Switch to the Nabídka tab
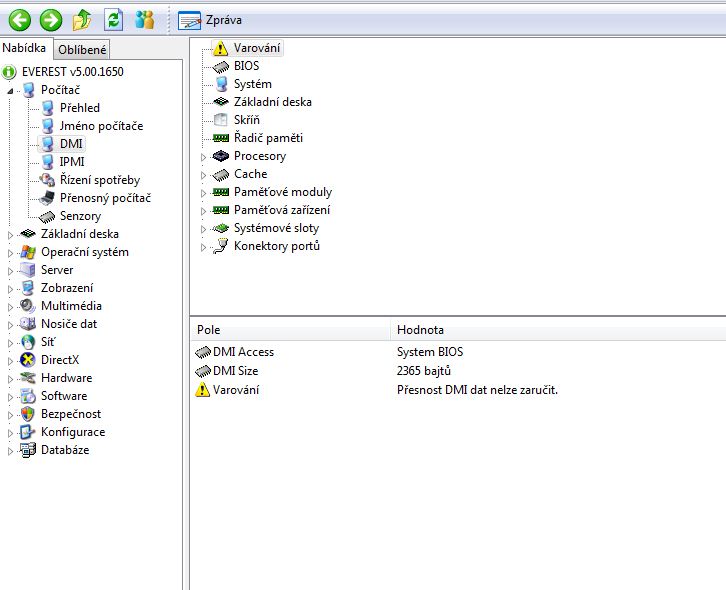Screen dimensions: 726x590 tap(26, 49)
